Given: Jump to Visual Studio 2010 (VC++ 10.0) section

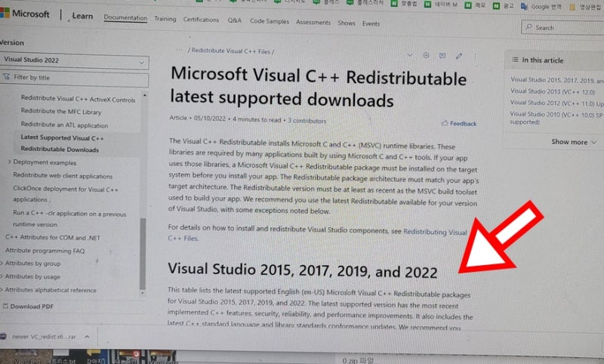Looking at the screenshot, I should point(557,118).
